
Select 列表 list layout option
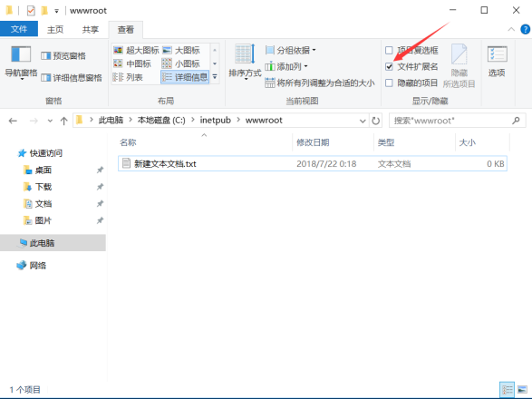coord(128,77)
